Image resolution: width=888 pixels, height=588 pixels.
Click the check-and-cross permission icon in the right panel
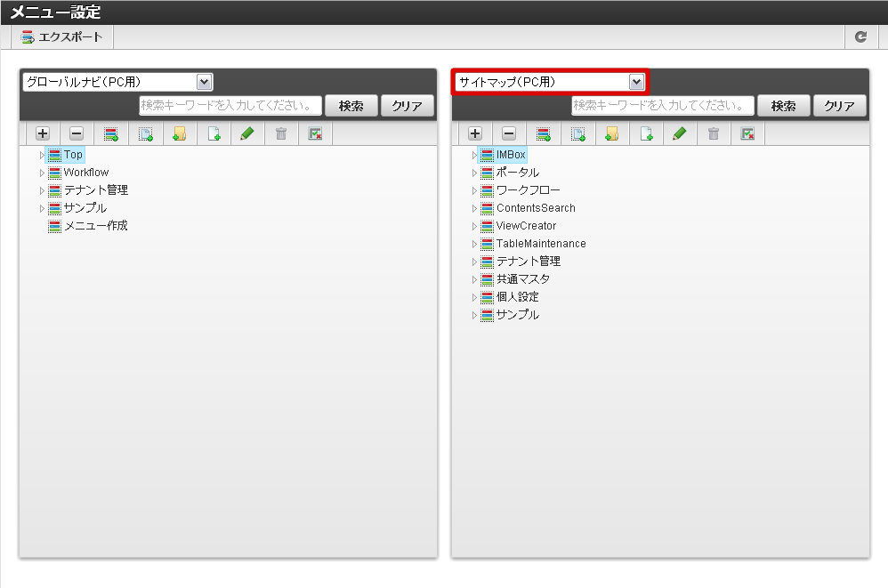[747, 133]
